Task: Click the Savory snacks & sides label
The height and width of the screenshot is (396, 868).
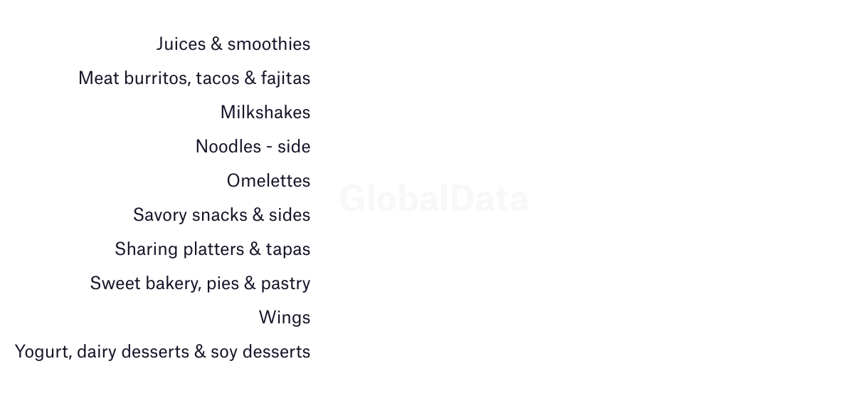Action: [x=222, y=215]
